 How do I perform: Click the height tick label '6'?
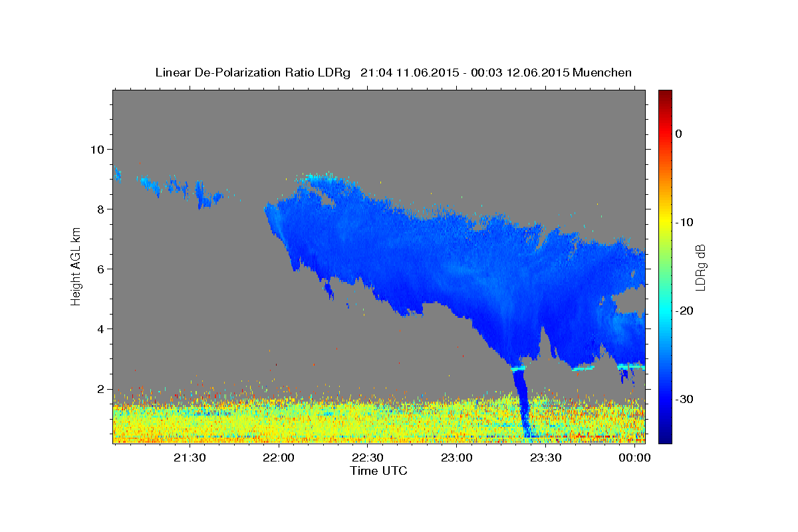[x=101, y=269]
